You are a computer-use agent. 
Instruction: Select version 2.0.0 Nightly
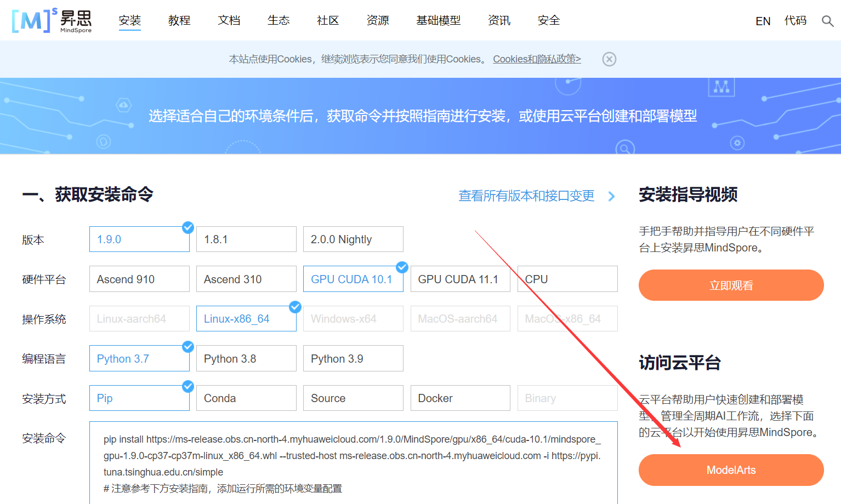(353, 239)
